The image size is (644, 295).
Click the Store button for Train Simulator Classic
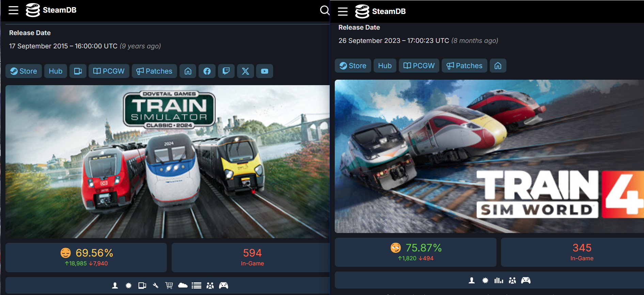[23, 71]
